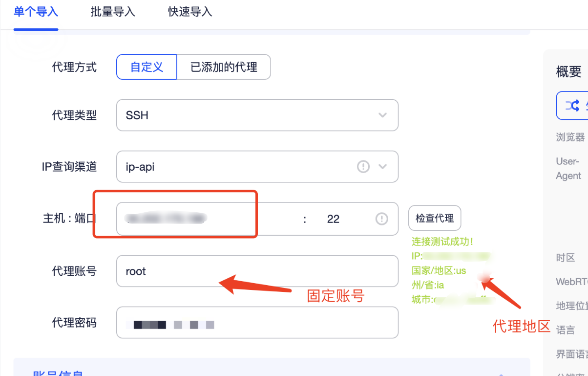This screenshot has height=376, width=588.
Task: Focus the port field showing 22
Action: point(333,219)
